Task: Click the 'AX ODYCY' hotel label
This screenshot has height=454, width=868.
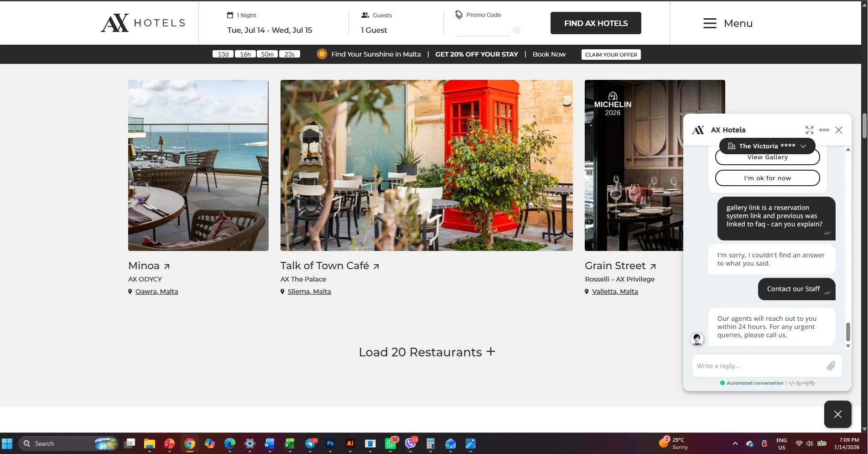Action: (145, 279)
